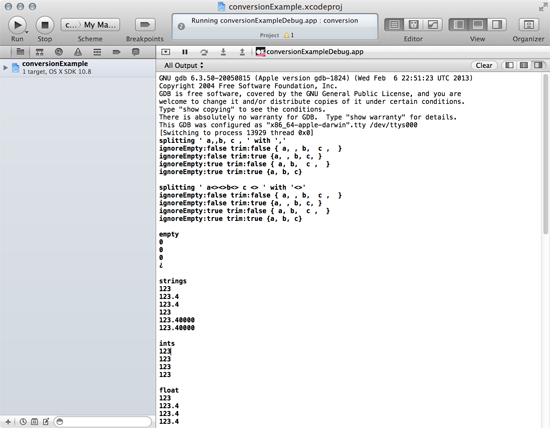Show the Symbol navigator
Image resolution: width=550 pixels, height=428 pixels.
click(x=39, y=52)
